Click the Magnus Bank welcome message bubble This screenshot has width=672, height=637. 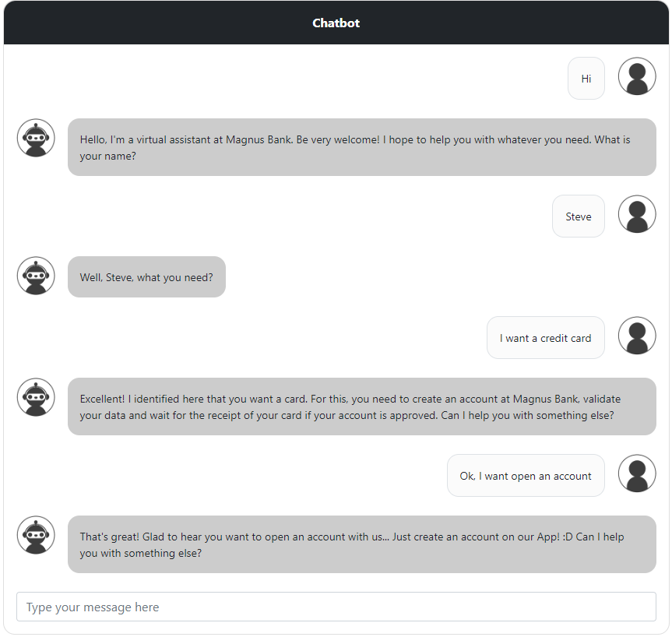[362, 147]
